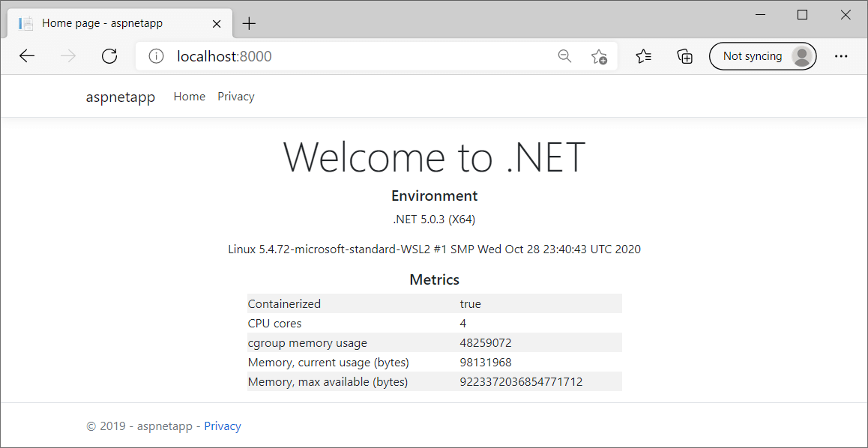Go back to the previous page
This screenshot has width=868, height=448.
click(26, 56)
